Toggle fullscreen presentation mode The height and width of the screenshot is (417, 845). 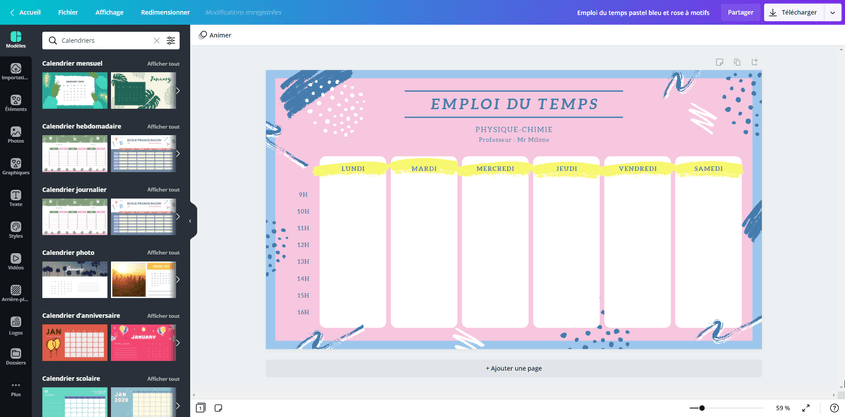(x=806, y=408)
